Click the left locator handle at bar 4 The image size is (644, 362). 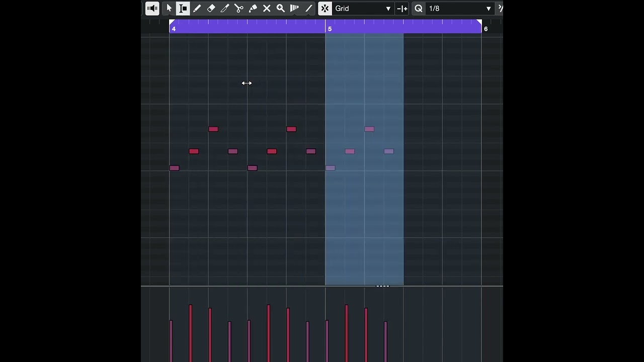point(172,22)
